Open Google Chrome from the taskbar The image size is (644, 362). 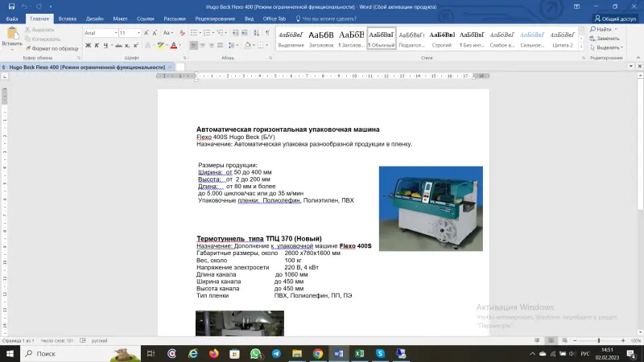coord(318,353)
